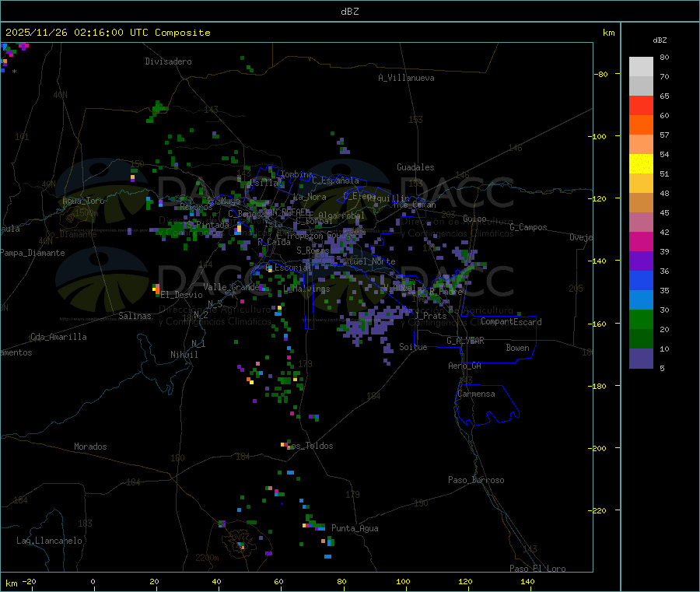The image size is (700, 592).
Task: Click the Punta_Agua location label
Action: tap(355, 528)
